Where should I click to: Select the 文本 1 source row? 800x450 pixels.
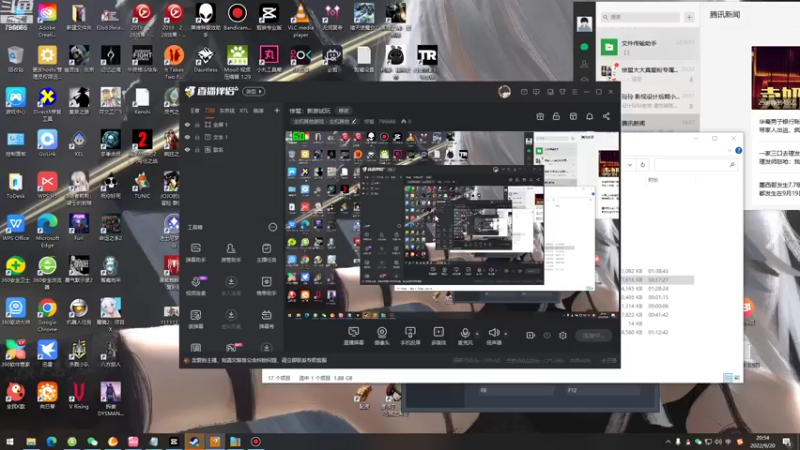click(232, 137)
